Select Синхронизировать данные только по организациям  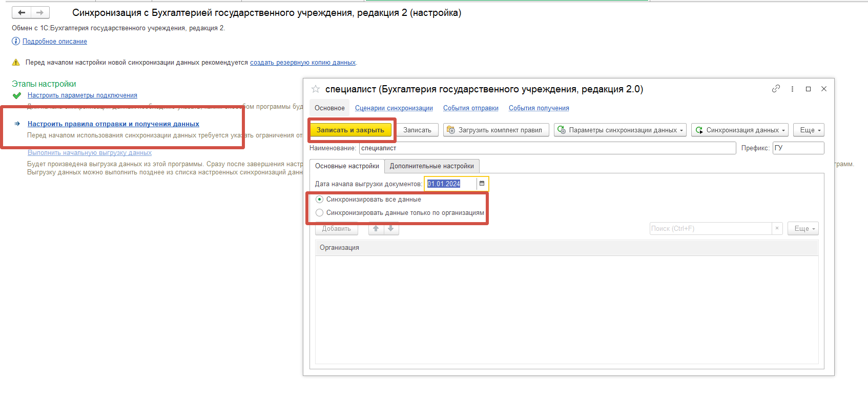pos(400,213)
